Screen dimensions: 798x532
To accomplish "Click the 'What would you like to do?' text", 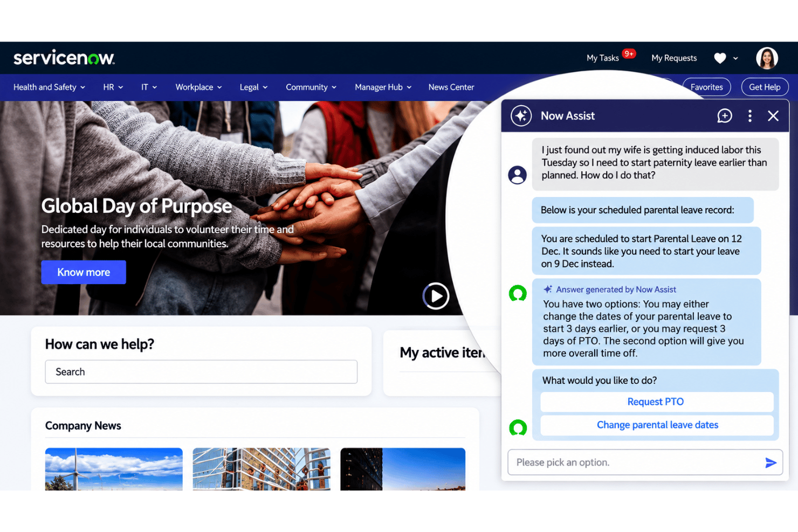I will 600,381.
